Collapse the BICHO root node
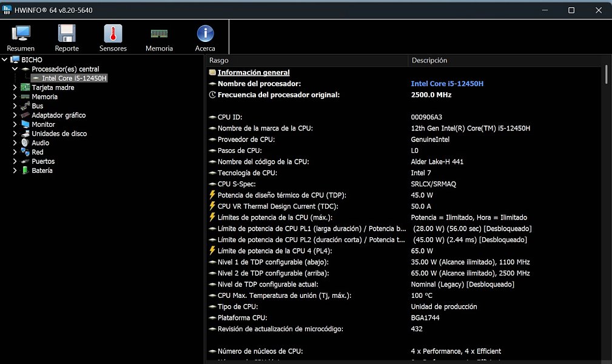 point(5,59)
